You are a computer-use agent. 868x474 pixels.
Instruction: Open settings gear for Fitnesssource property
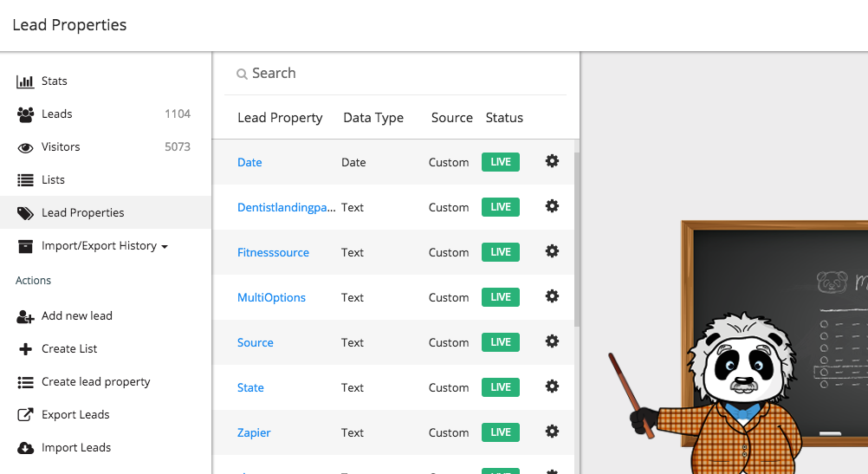552,250
